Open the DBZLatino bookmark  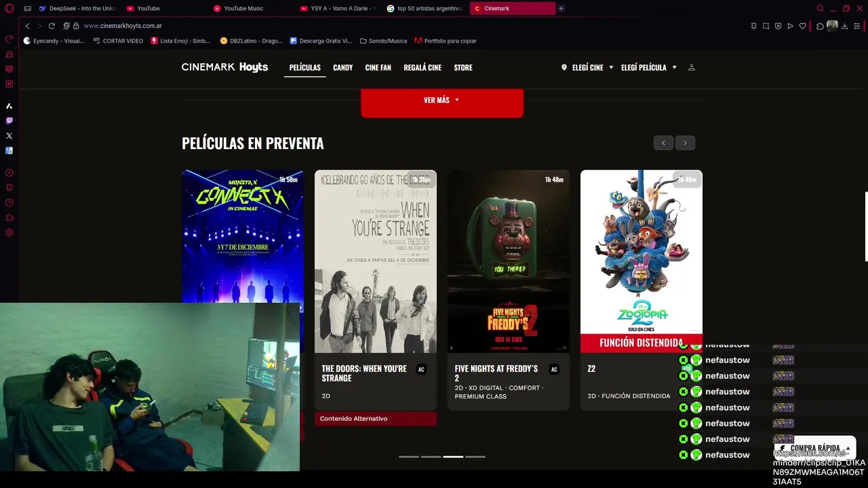tap(251, 41)
